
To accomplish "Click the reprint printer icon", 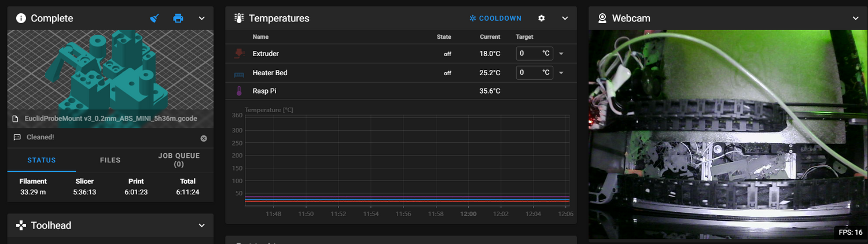I will (178, 19).
